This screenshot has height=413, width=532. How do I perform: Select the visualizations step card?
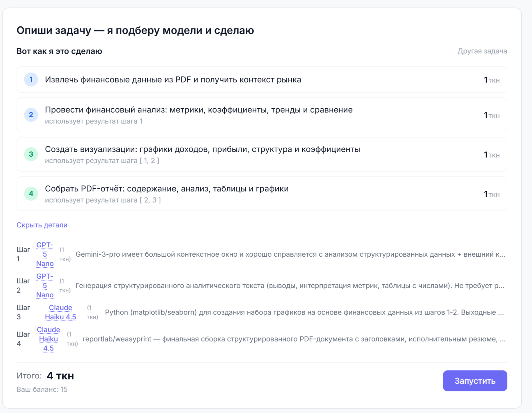coord(262,154)
